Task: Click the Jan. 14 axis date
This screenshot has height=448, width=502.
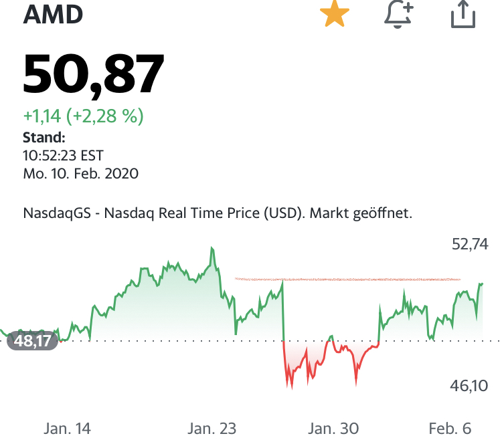Action: coord(66,428)
